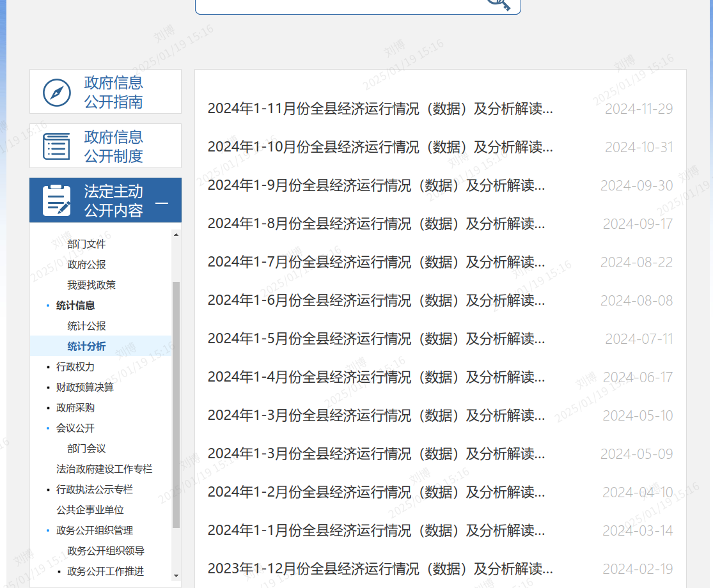
Task: Open 2024年1-4月份全县经济运行情况 article
Action: tap(376, 377)
